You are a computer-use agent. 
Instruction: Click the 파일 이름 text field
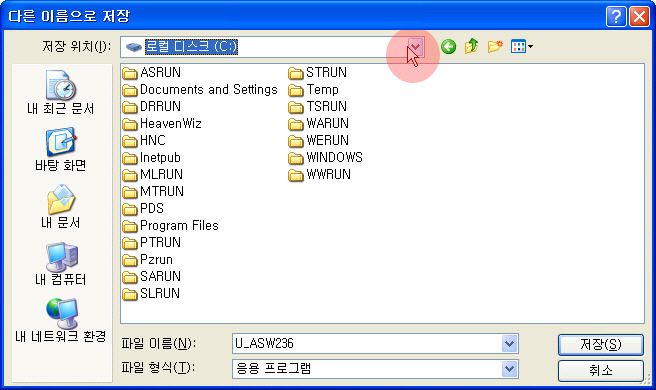(x=367, y=344)
